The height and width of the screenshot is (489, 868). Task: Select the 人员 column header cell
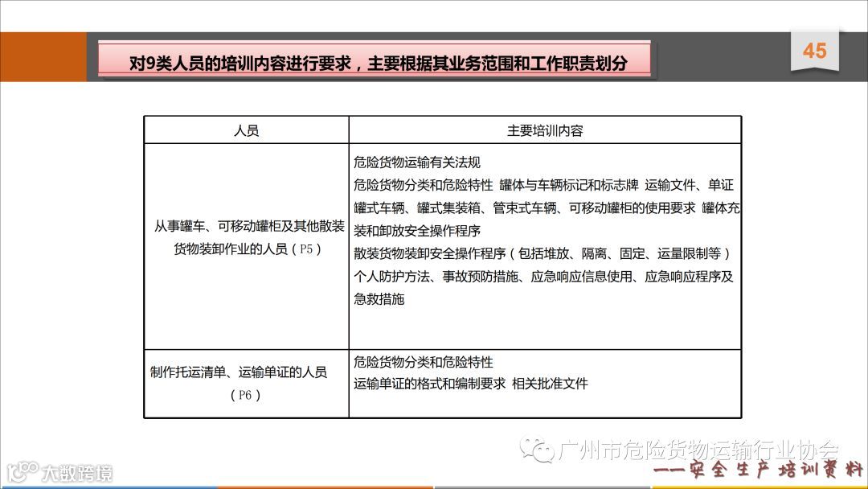coord(247,130)
